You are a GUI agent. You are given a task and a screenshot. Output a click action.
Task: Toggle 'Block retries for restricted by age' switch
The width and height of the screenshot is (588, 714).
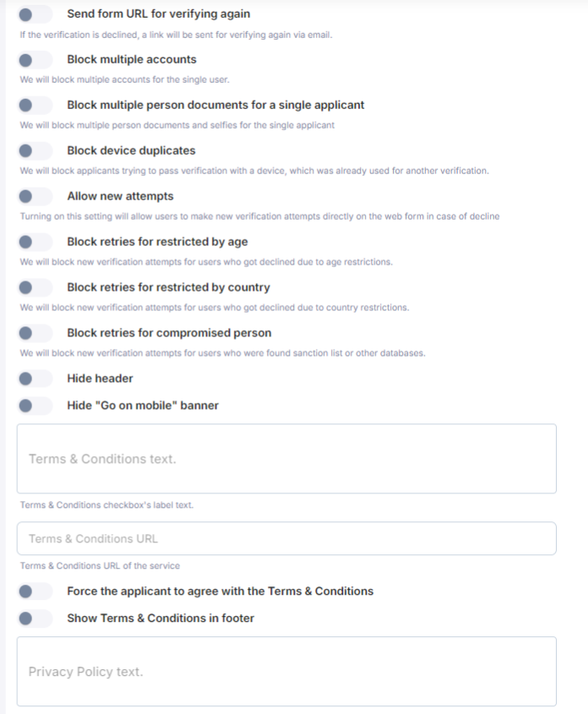[x=35, y=243]
